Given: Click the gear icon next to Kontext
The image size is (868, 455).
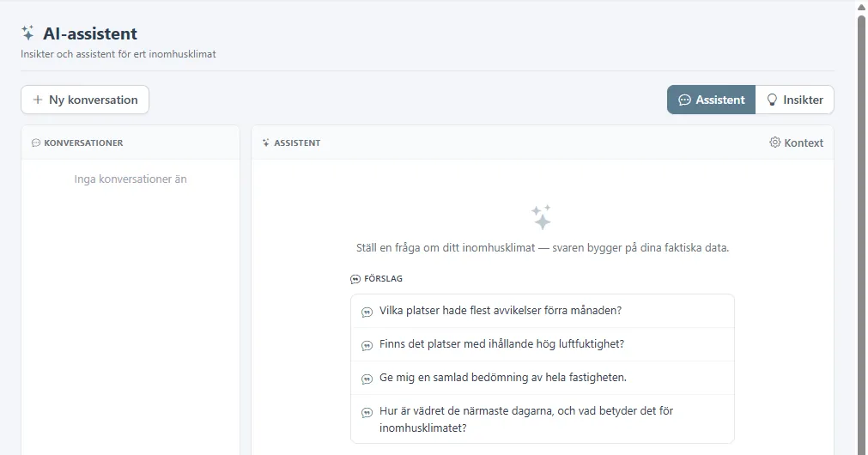Looking at the screenshot, I should tap(775, 143).
